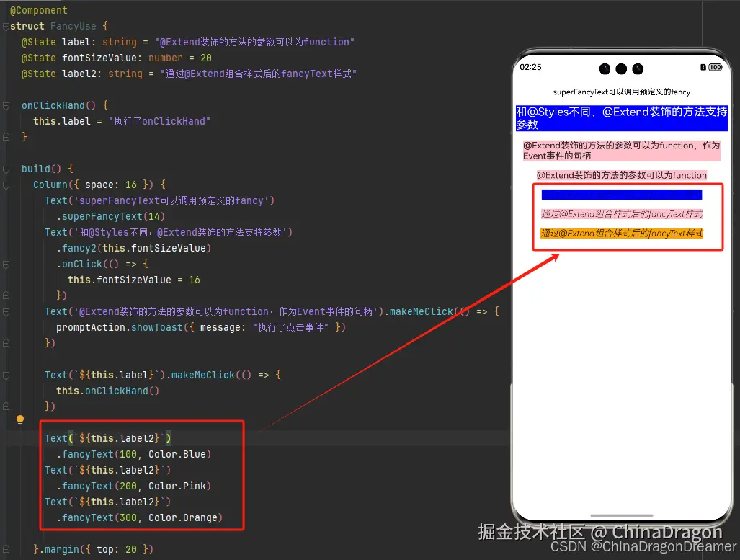Tap short pink '@Extend装饰的方法的参数可以为function' label
The image size is (740, 560).
pyautogui.click(x=622, y=175)
